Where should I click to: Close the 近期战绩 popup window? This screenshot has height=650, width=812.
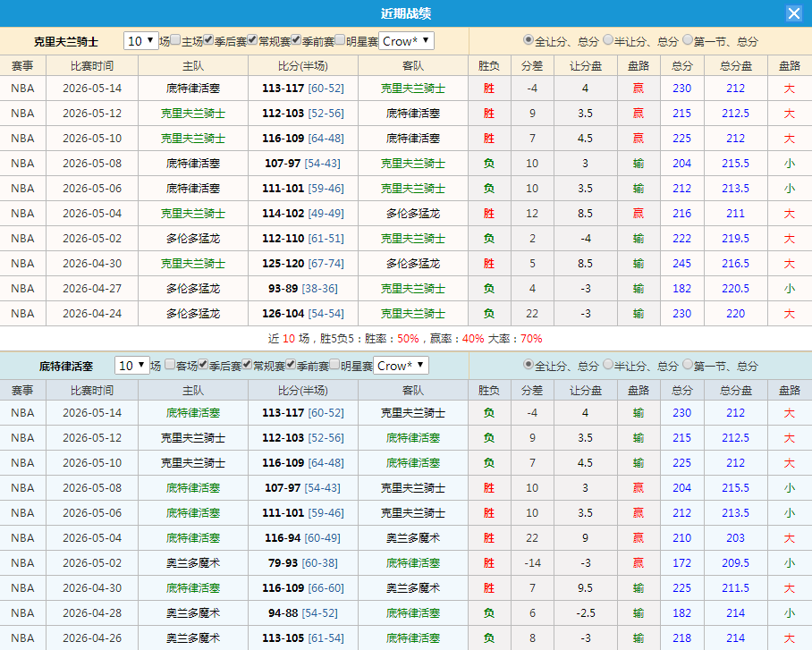tap(793, 13)
